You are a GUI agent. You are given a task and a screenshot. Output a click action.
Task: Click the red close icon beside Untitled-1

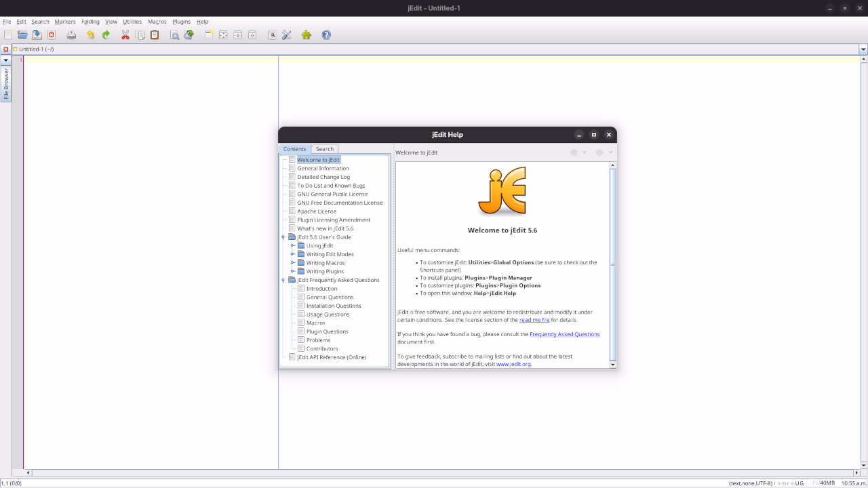click(5, 49)
